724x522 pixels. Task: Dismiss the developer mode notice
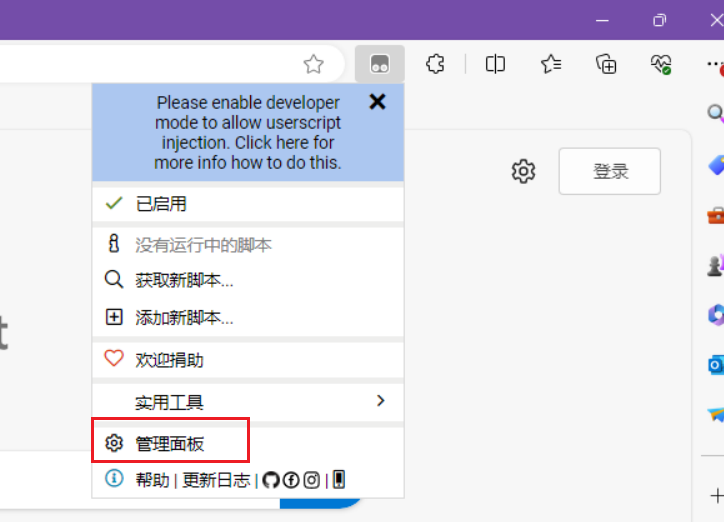(x=377, y=102)
